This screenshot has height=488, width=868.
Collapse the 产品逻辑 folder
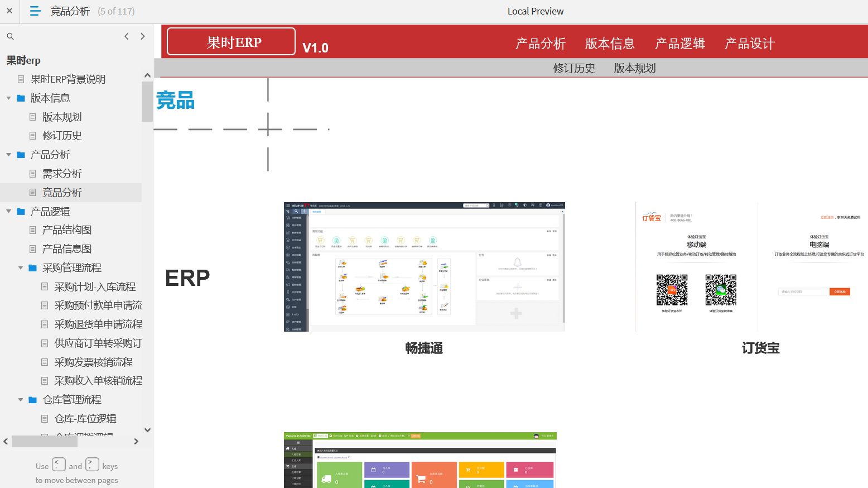[8, 212]
